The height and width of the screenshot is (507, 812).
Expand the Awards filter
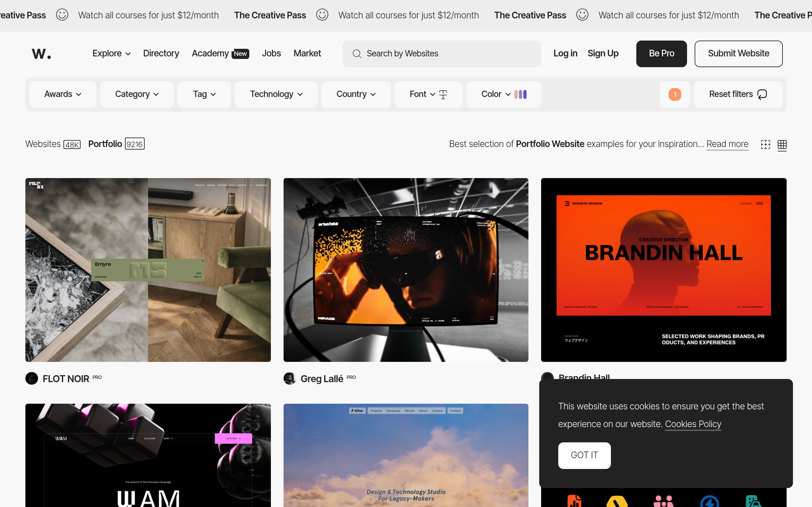click(x=62, y=94)
